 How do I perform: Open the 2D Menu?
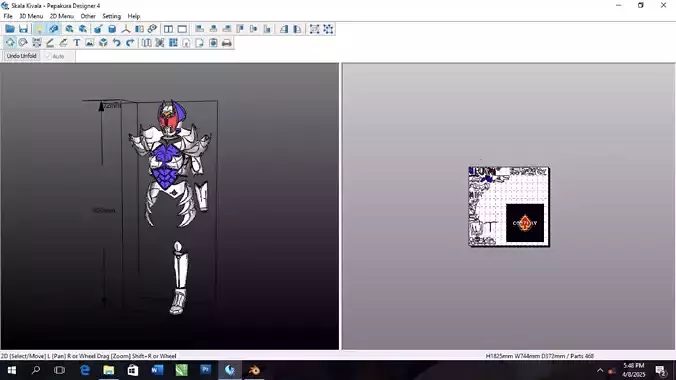coord(62,16)
